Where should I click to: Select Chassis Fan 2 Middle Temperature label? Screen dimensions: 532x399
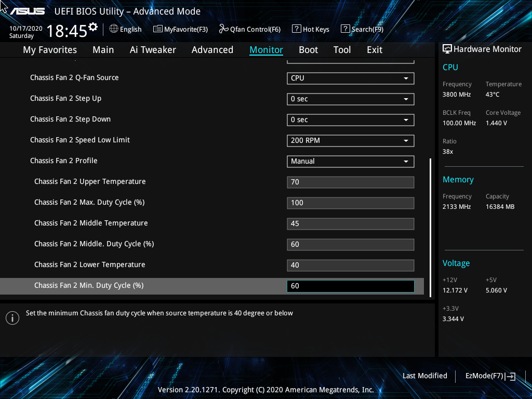tap(91, 223)
